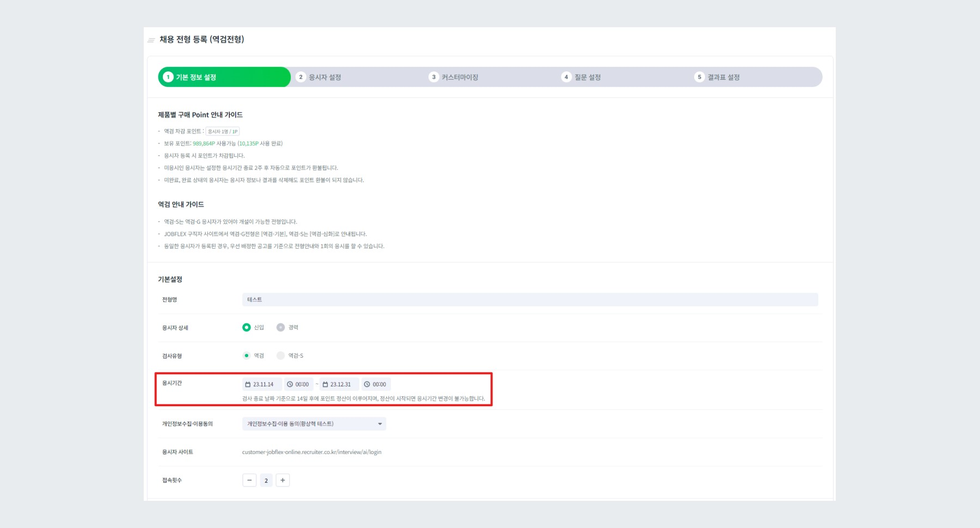The width and height of the screenshot is (980, 528).
Task: Click the 접속횟수 value 2
Action: 266,480
